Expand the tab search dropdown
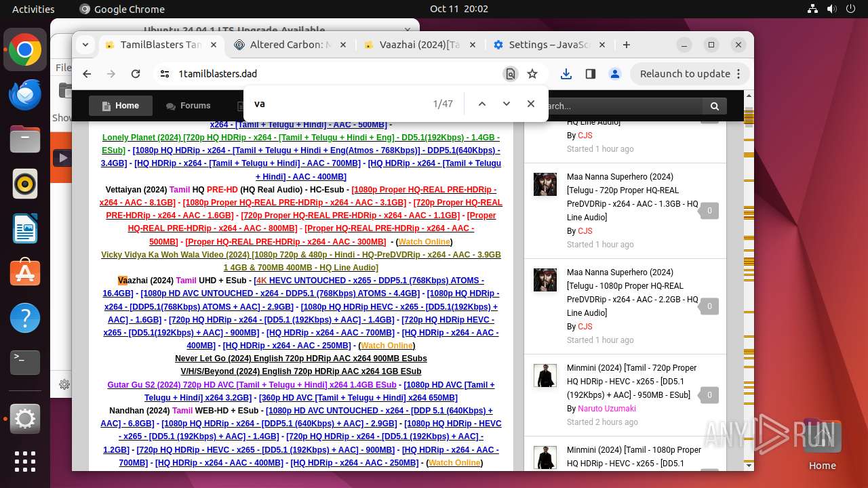Screen dimensions: 868x488 click(85, 45)
